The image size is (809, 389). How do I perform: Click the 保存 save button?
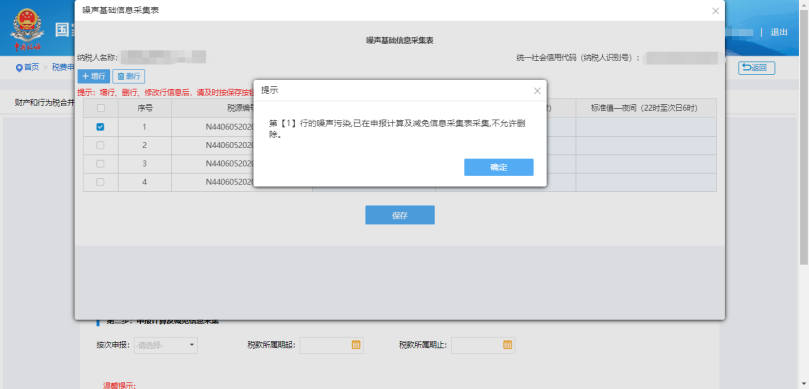click(x=400, y=215)
